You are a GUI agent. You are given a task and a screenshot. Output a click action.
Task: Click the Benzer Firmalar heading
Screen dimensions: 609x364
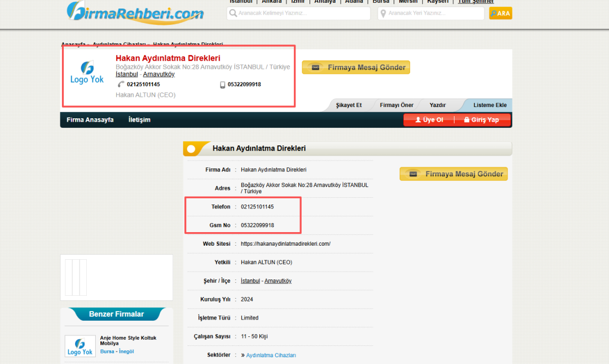point(117,314)
